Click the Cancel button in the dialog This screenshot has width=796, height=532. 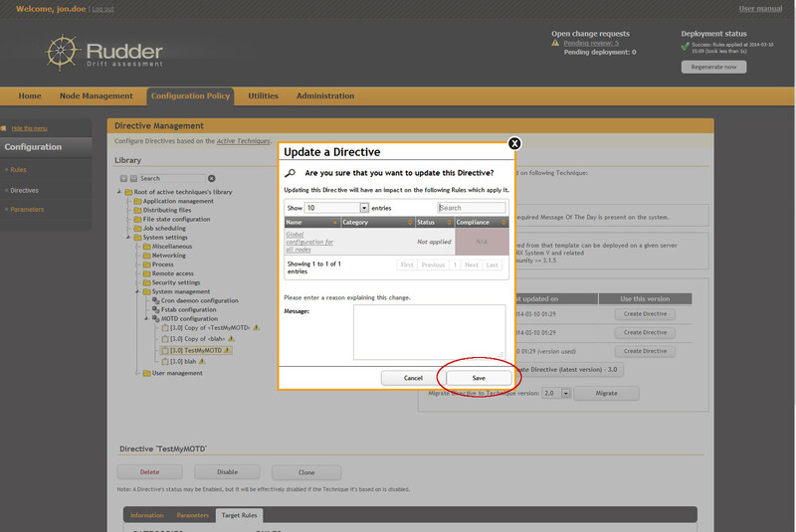point(413,378)
